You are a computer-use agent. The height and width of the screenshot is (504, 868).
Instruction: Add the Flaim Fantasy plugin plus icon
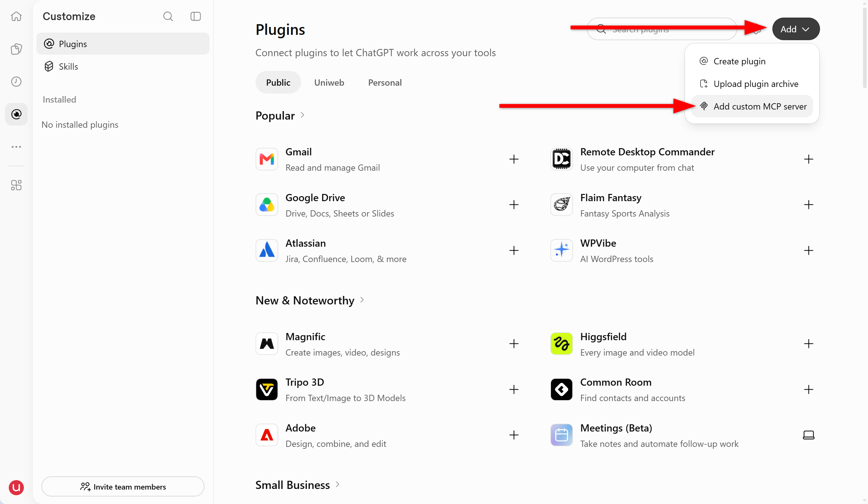coord(808,205)
